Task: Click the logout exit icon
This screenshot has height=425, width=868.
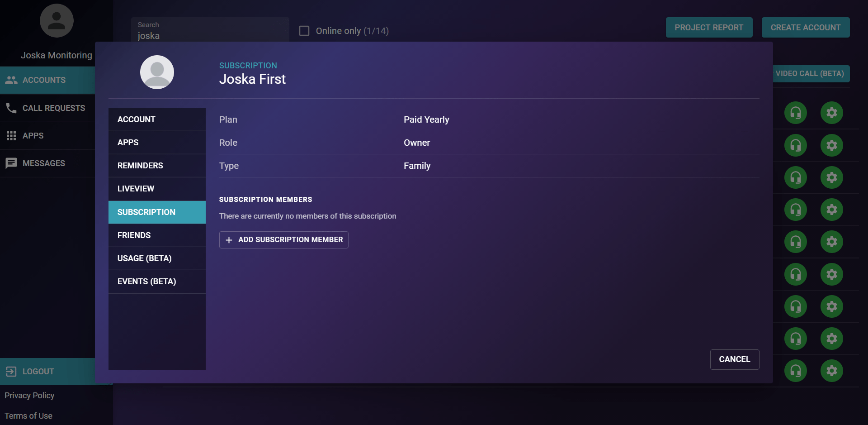Action: 11,372
